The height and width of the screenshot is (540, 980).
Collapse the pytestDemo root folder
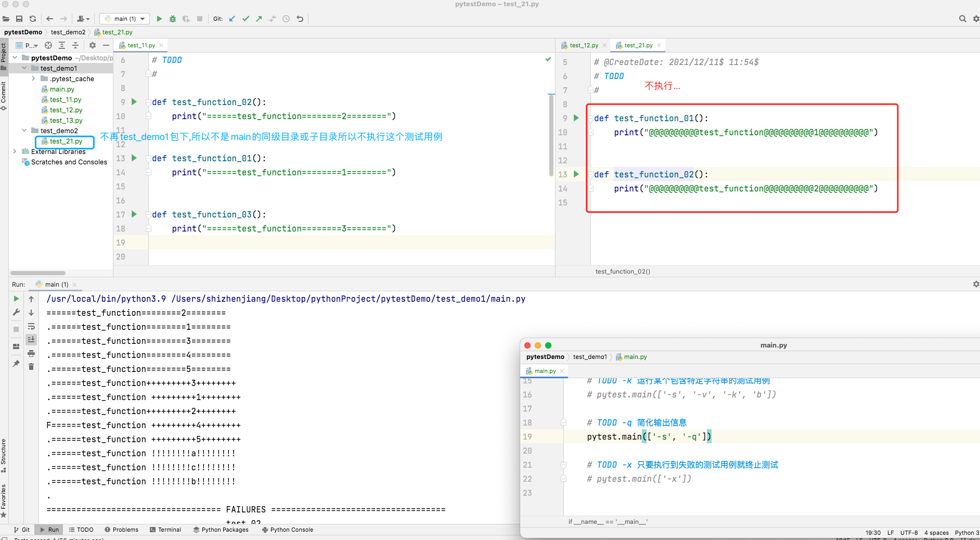point(15,58)
